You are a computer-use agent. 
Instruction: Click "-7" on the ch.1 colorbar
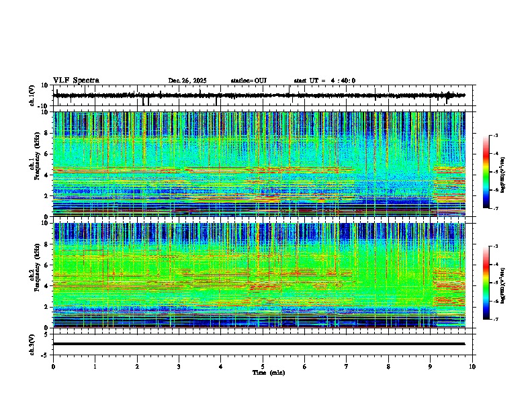tap(495, 208)
